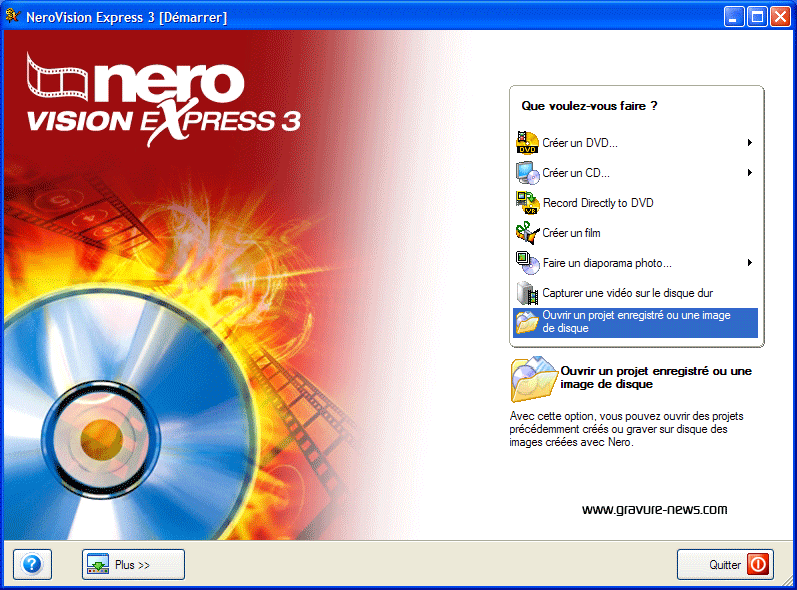Click the blue question mark help button
Image resolution: width=797 pixels, height=590 pixels.
tap(32, 564)
